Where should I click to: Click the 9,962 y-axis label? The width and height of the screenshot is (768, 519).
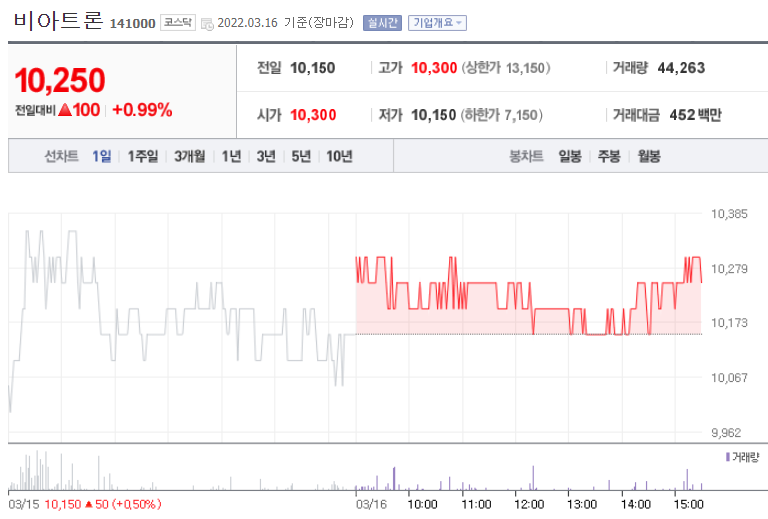click(x=726, y=433)
